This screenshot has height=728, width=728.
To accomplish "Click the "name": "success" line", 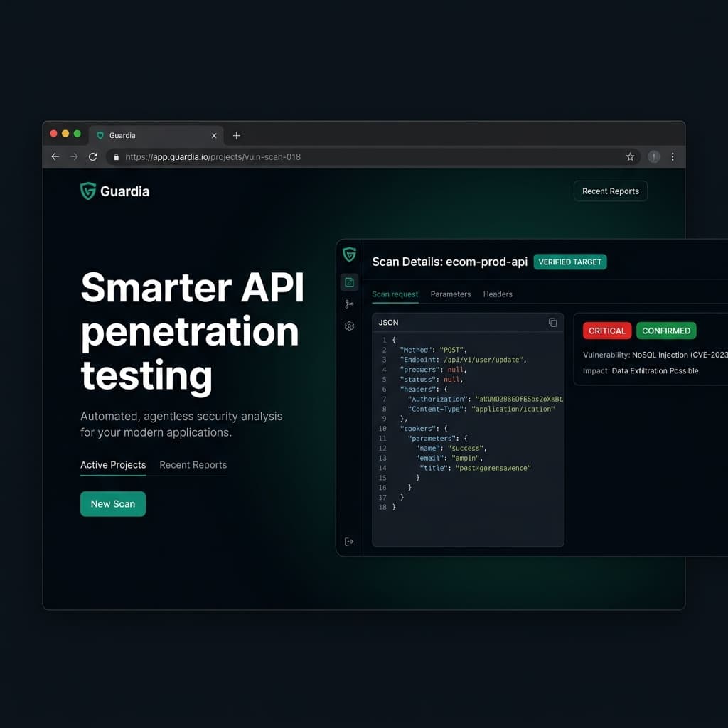I will click(451, 448).
